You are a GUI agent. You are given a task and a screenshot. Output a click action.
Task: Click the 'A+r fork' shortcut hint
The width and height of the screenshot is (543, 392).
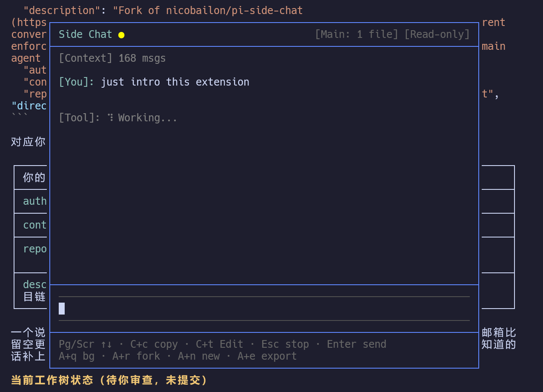pos(136,356)
